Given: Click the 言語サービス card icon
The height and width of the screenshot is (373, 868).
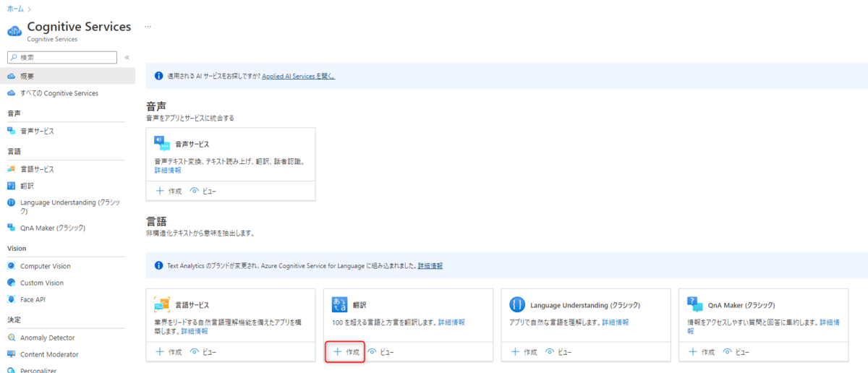Looking at the screenshot, I should (162, 304).
